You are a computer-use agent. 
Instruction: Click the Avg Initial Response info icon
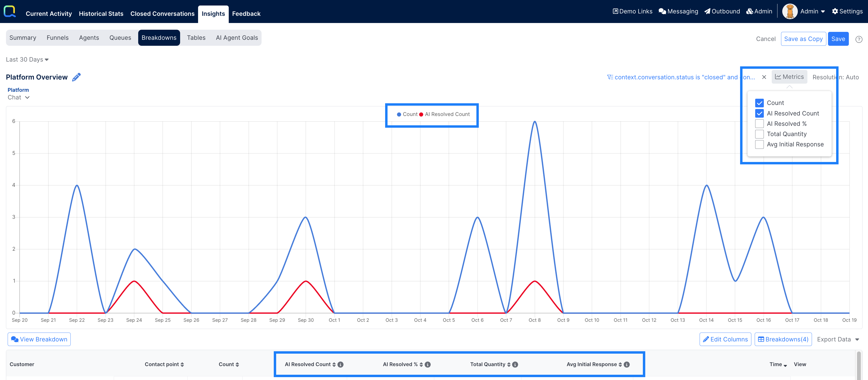627,364
